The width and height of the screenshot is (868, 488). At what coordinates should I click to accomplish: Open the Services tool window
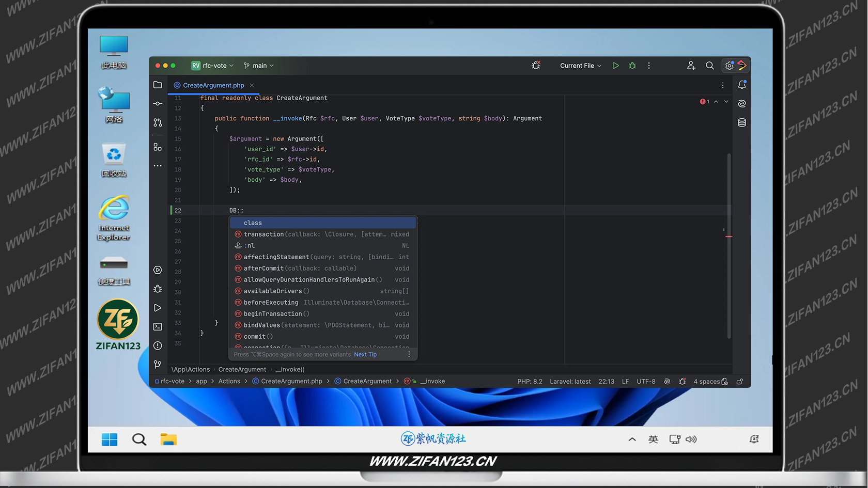coord(158,270)
